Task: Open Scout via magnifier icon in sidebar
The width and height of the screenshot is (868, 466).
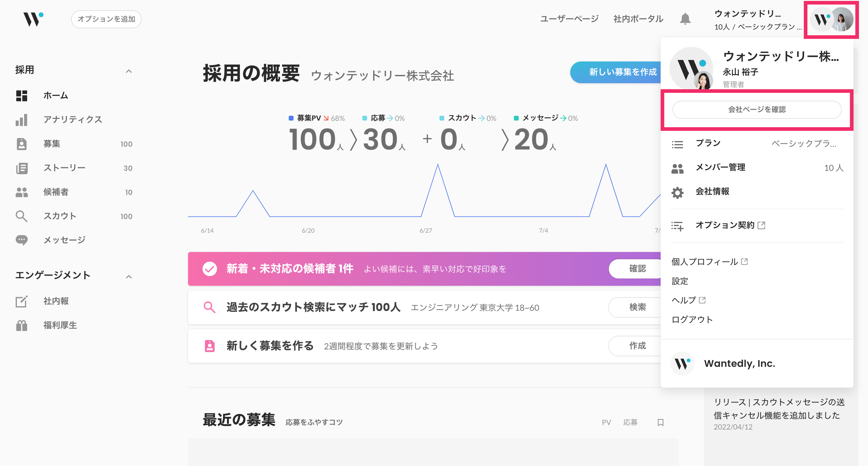Action: [x=22, y=216]
